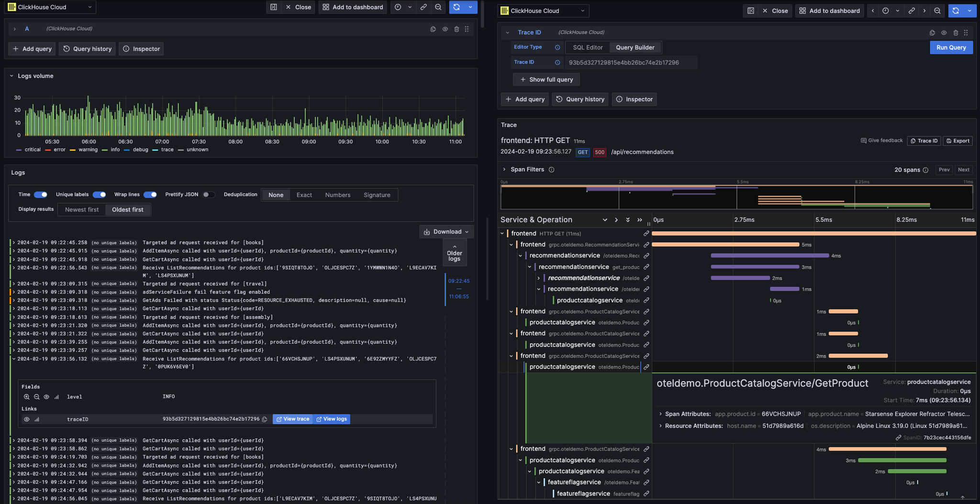Open time picker clock in left pane
This screenshot has height=504, width=980.
(x=398, y=7)
